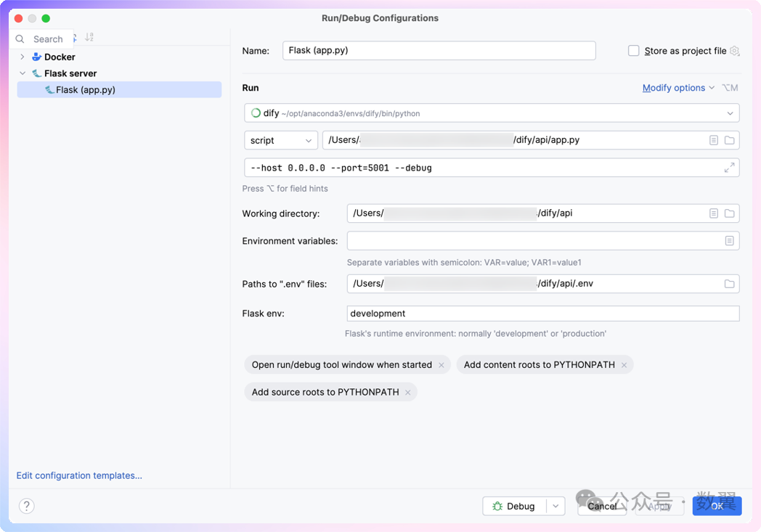761x532 pixels.
Task: Expand the script parameters field
Action: pyautogui.click(x=729, y=168)
